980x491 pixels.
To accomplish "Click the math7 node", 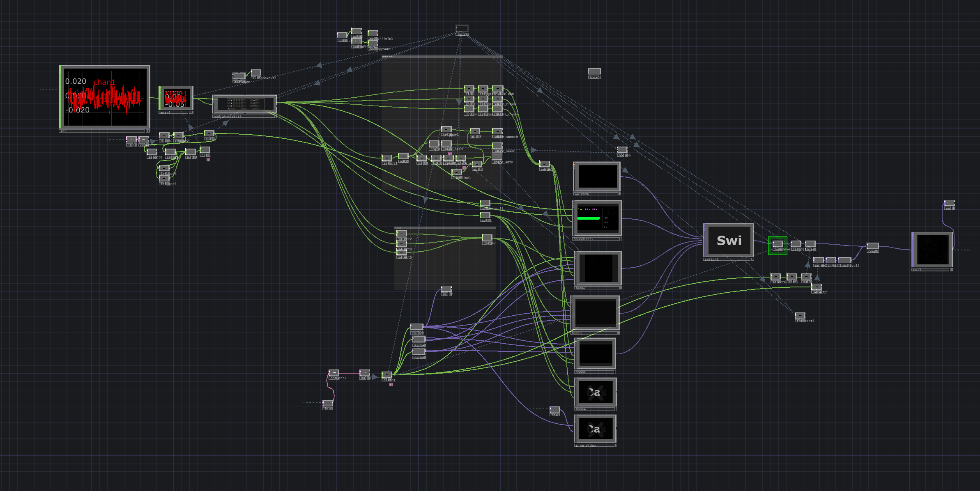I will tap(792, 277).
